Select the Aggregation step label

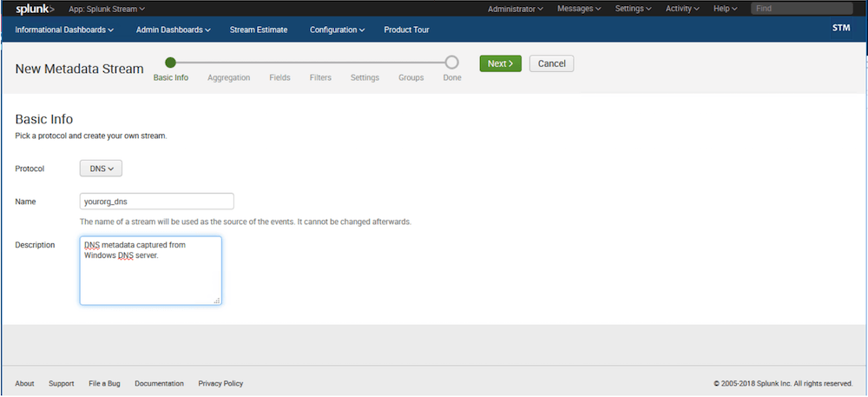(228, 78)
